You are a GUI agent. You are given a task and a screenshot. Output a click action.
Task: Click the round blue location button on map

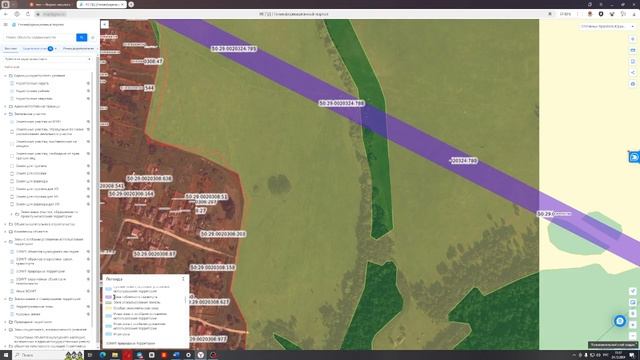(x=620, y=321)
